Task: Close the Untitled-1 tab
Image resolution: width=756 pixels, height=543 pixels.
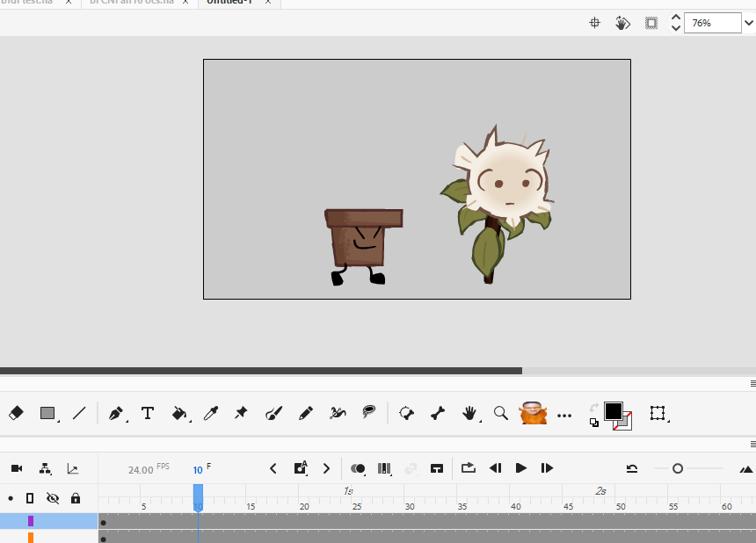Action: tap(268, 2)
